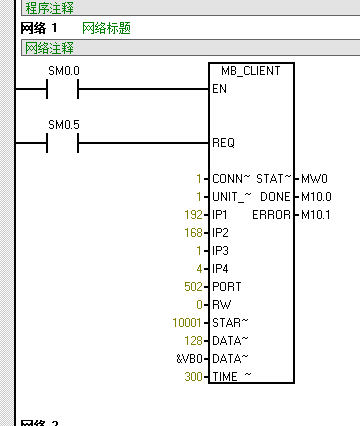
Task: Click the 网络注释 comment field
Action: tap(191, 48)
